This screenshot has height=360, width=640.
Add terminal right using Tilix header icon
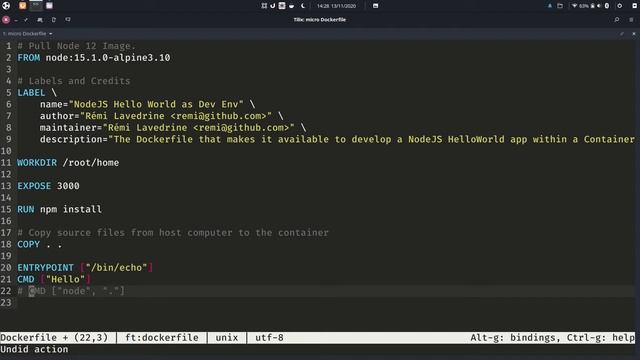pos(40,20)
